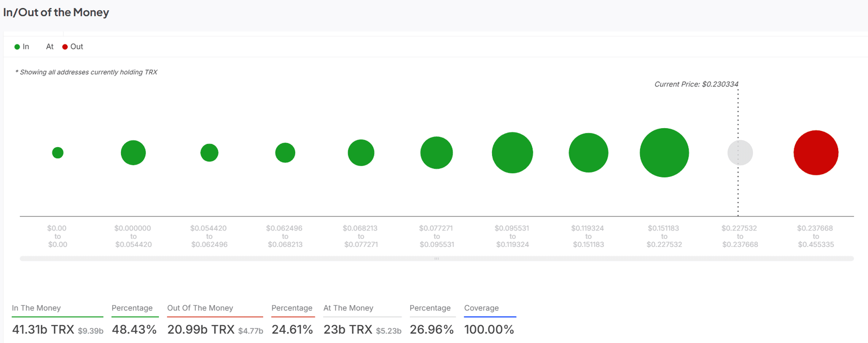Select the green bubble for $0.077271 to $0.095531
This screenshot has height=343, width=868.
coord(436,153)
